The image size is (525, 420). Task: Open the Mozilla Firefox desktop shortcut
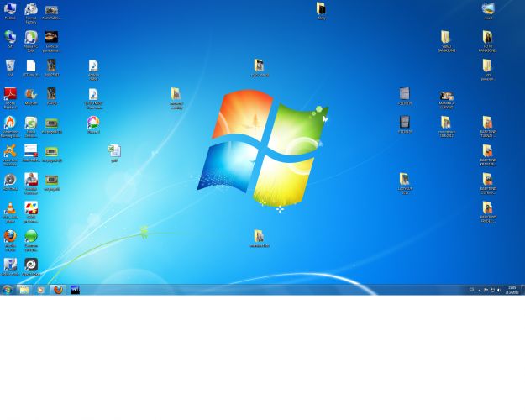pyautogui.click(x=10, y=240)
